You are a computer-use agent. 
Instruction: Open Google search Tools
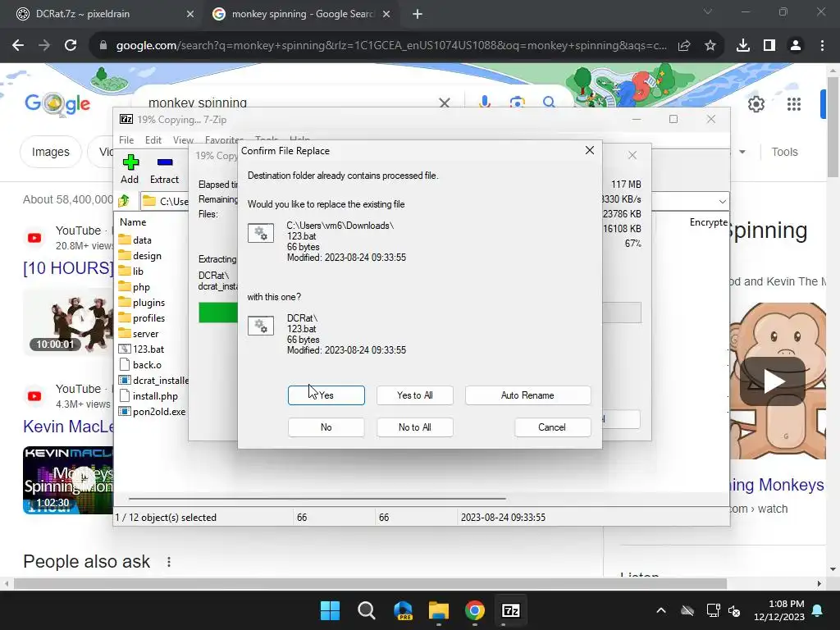pyautogui.click(x=784, y=152)
